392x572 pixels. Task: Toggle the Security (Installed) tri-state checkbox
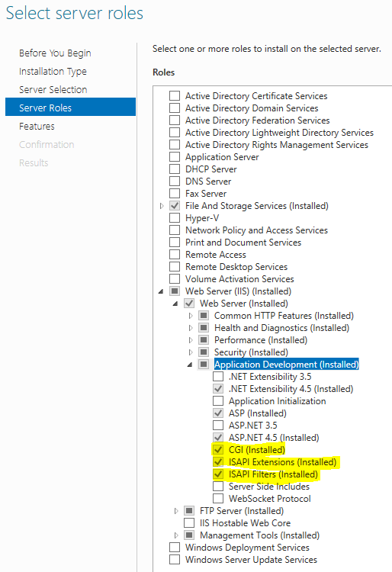click(204, 352)
